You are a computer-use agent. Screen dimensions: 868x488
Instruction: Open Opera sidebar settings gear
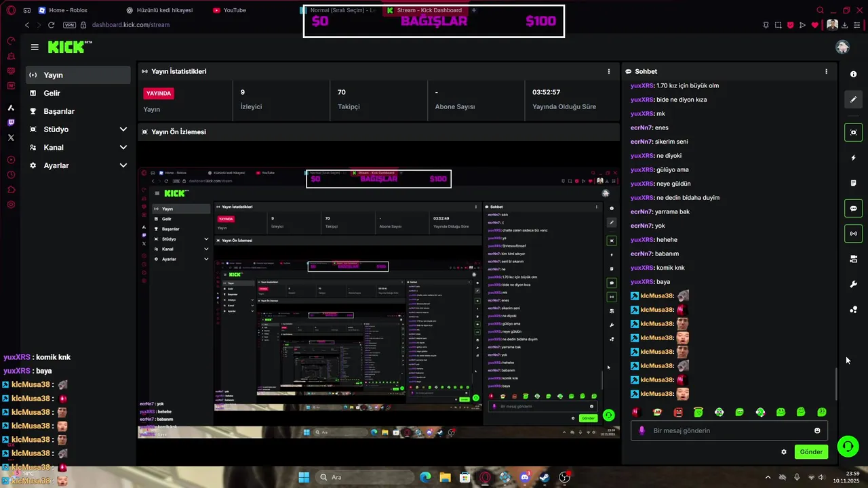coord(11,205)
